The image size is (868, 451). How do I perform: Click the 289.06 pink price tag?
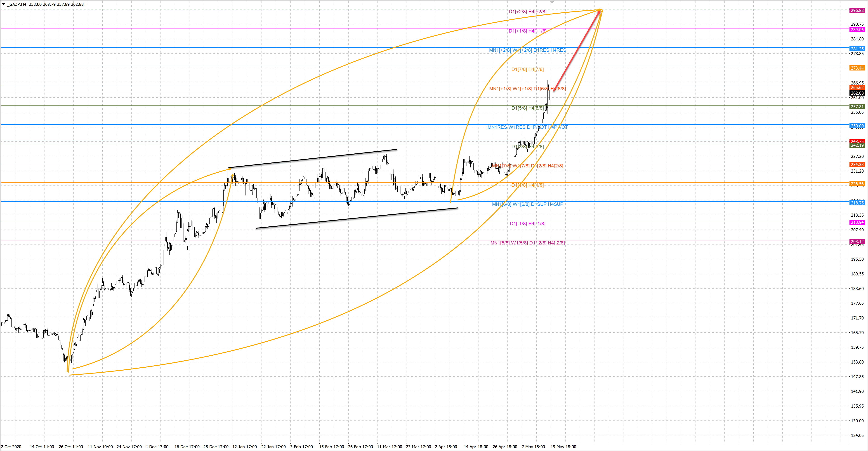[857, 30]
